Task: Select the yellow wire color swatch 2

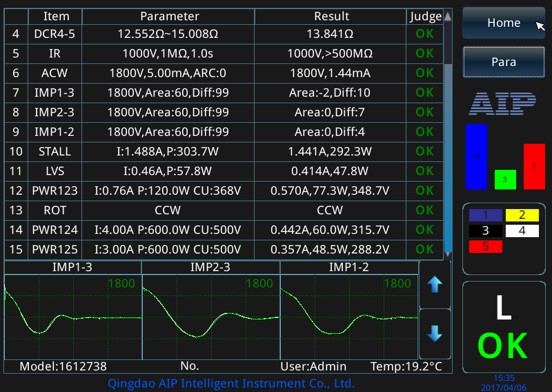Action: [522, 215]
